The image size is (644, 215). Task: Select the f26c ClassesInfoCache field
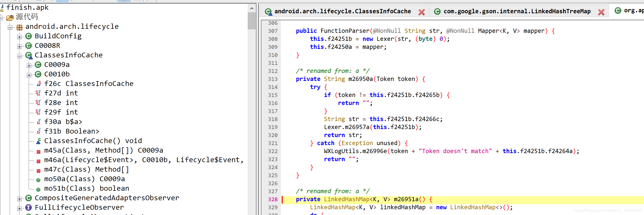point(89,84)
